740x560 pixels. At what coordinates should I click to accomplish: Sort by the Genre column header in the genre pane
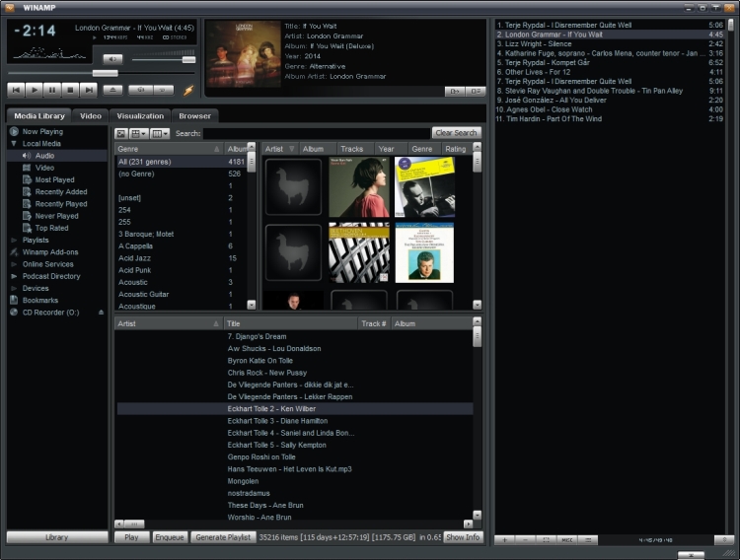point(169,149)
